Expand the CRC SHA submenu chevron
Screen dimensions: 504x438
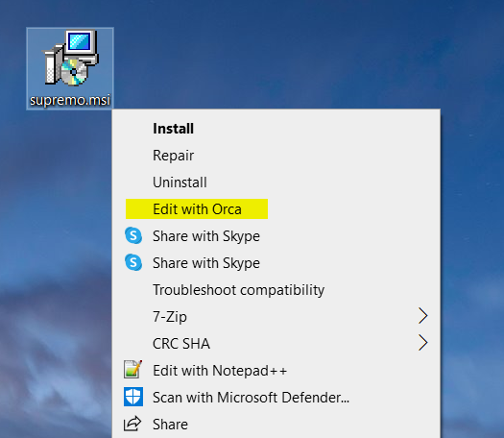click(x=423, y=343)
